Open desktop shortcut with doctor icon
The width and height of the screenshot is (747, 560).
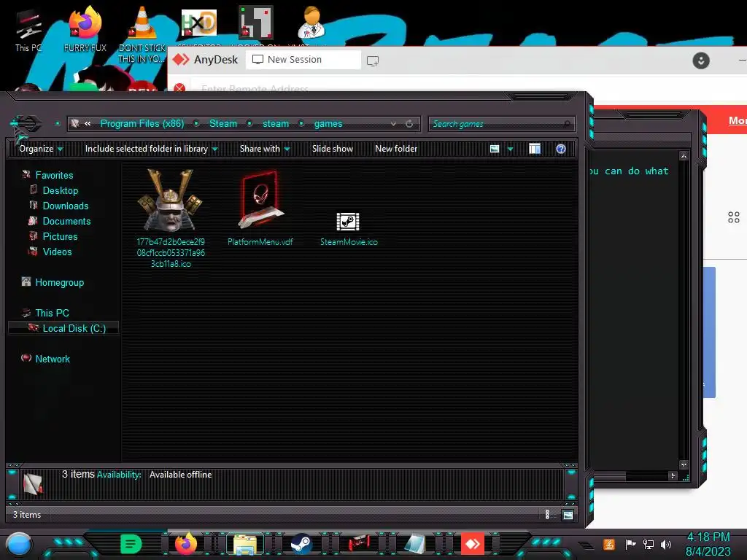click(311, 24)
